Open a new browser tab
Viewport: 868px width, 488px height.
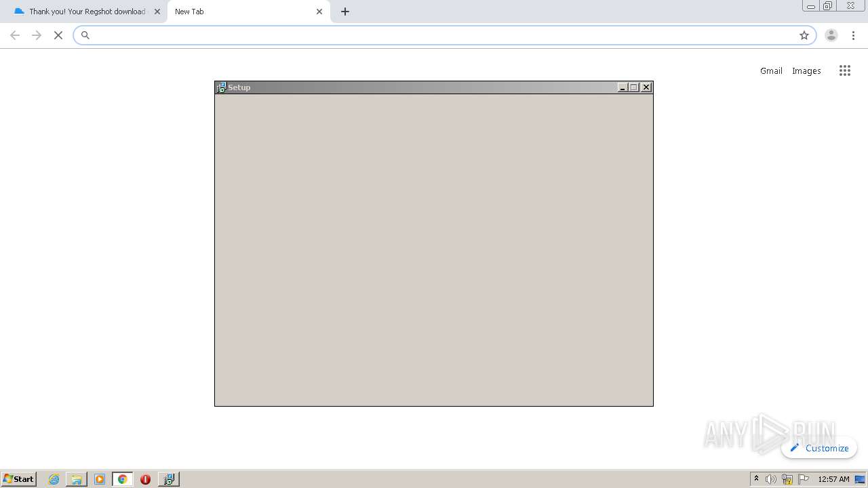pos(345,12)
